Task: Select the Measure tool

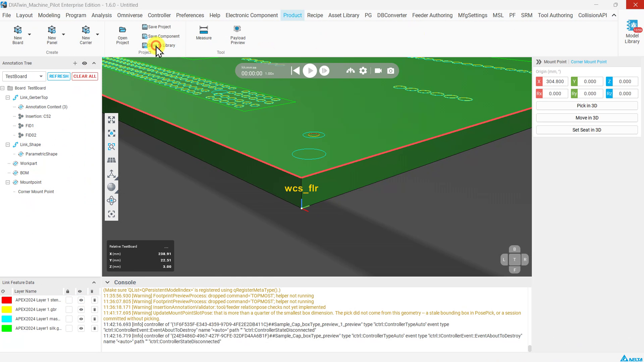Action: [x=204, y=33]
